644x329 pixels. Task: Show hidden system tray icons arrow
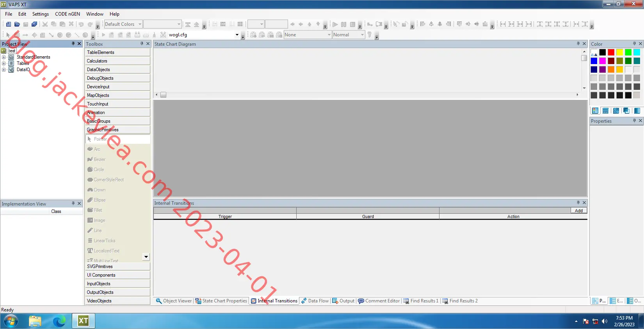coord(576,321)
